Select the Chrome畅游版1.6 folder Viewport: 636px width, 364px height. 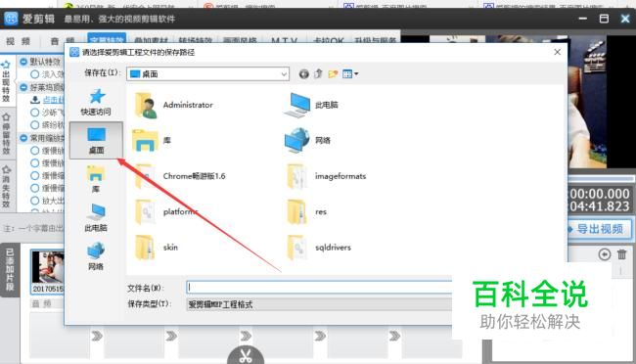pyautogui.click(x=180, y=176)
